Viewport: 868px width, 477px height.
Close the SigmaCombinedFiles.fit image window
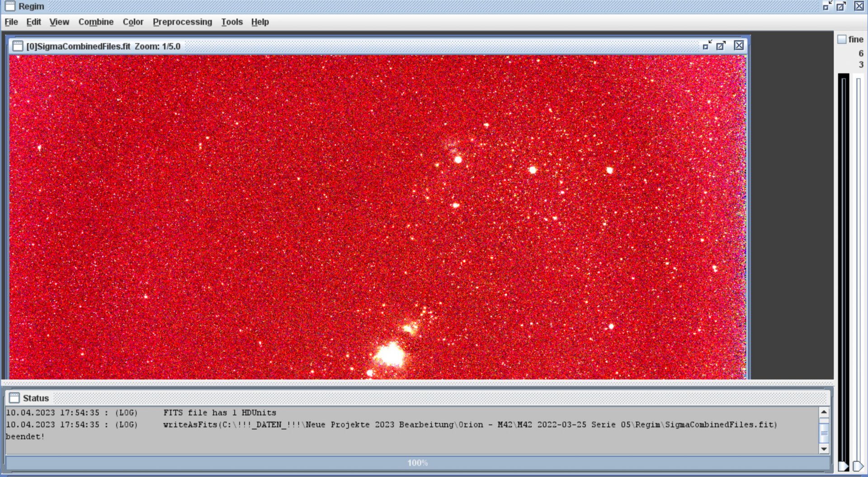point(739,45)
